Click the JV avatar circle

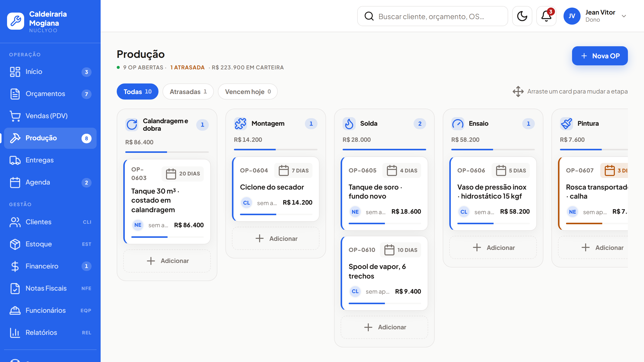572,16
